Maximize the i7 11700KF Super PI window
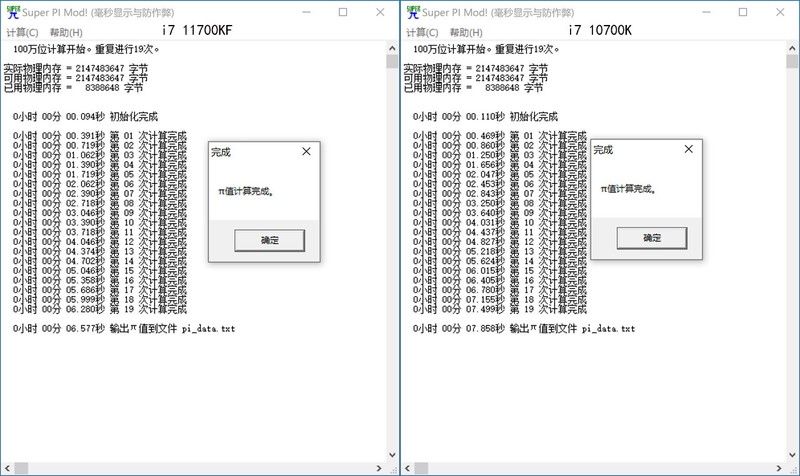The width and height of the screenshot is (800, 476). [x=343, y=12]
